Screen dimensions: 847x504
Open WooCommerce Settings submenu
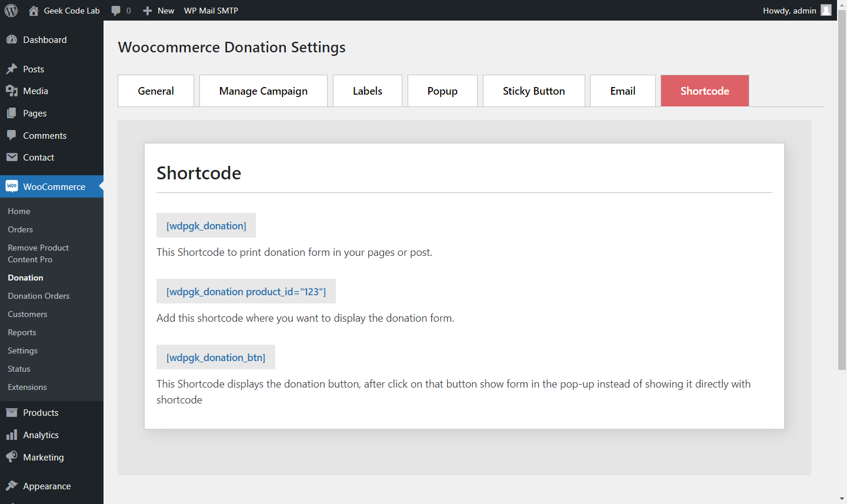tap(22, 351)
